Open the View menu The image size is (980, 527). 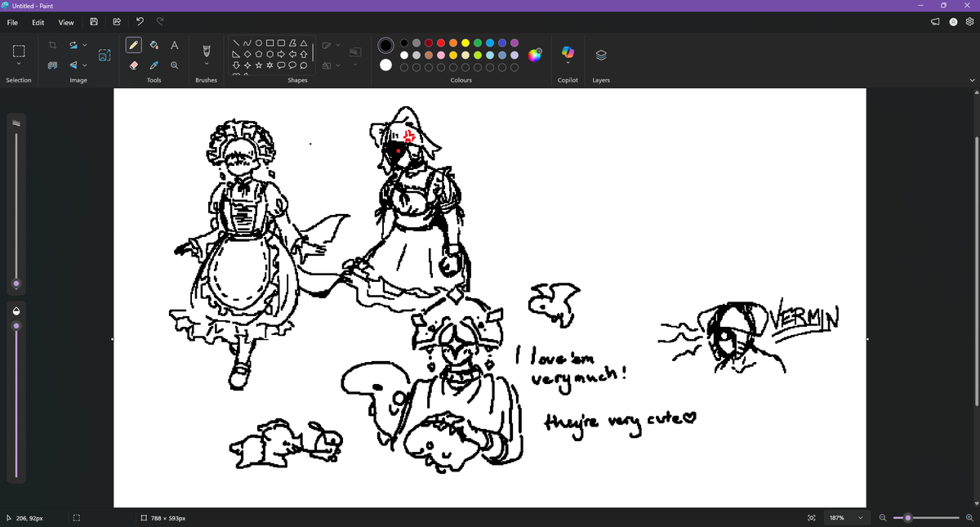click(x=66, y=22)
